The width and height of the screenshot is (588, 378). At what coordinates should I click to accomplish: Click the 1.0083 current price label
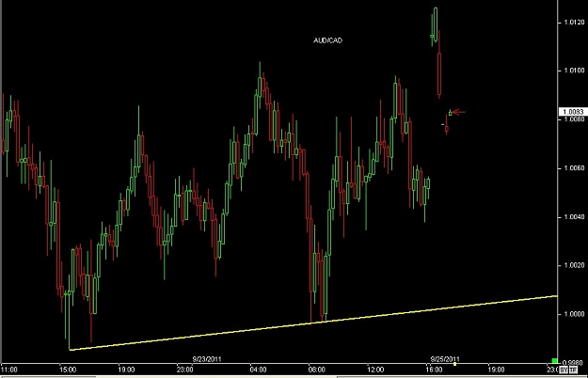pyautogui.click(x=573, y=112)
